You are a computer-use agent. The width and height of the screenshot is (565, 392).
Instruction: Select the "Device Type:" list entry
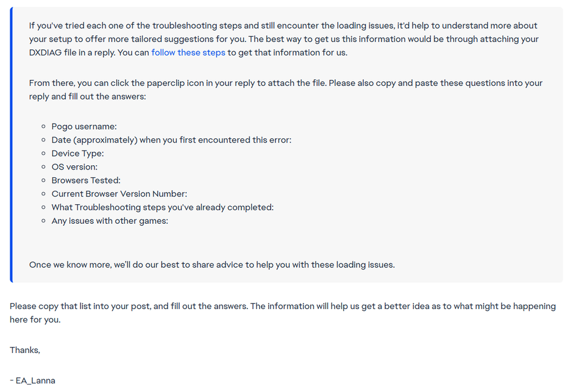77,154
